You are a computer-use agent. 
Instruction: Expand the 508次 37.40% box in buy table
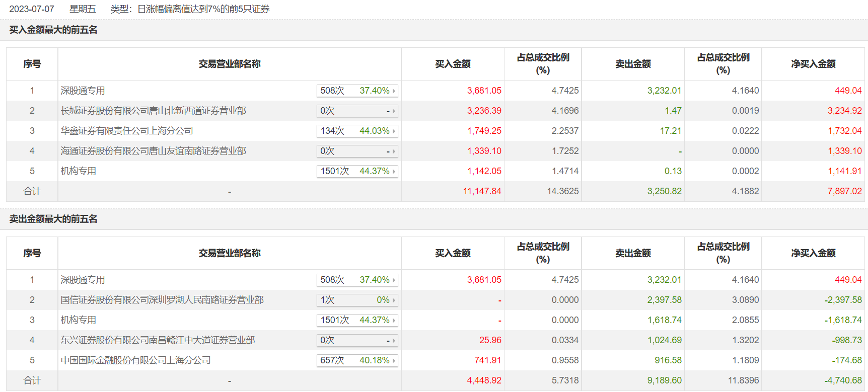pyautogui.click(x=357, y=91)
